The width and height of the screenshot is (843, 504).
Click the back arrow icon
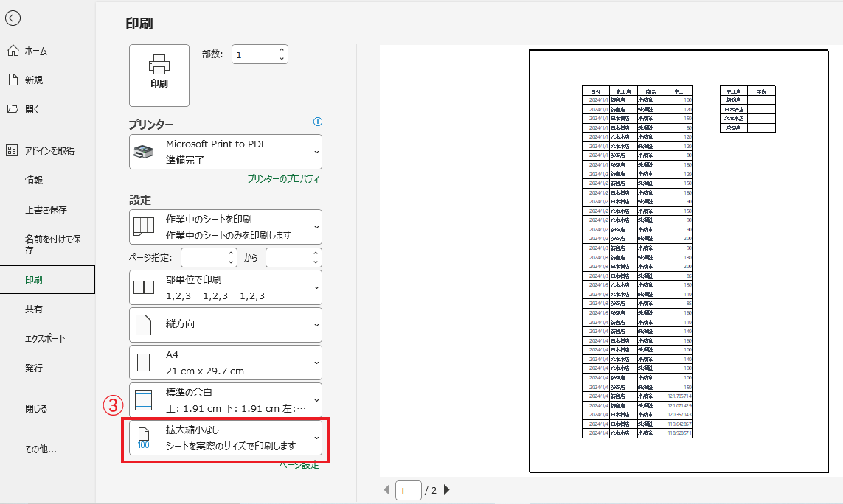pos(13,18)
